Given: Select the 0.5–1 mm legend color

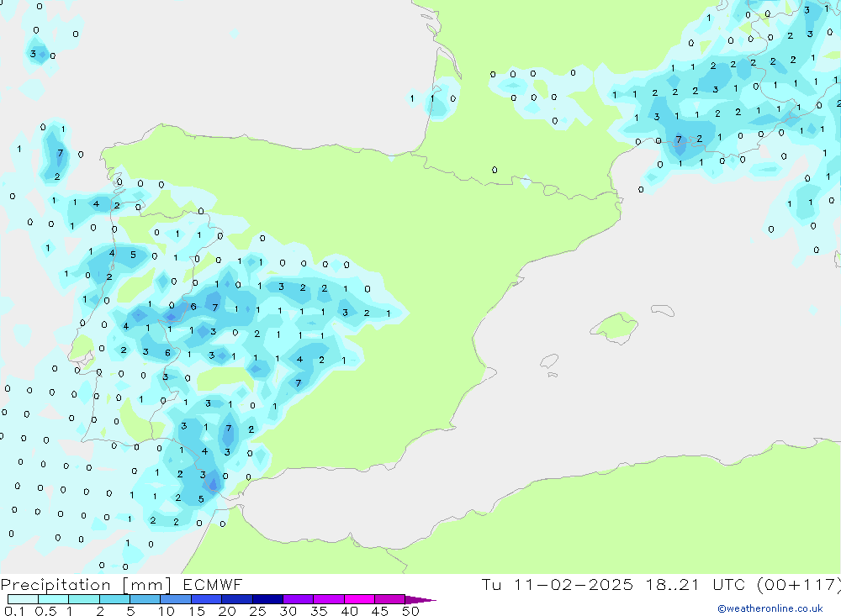Looking at the screenshot, I should click(x=54, y=599).
